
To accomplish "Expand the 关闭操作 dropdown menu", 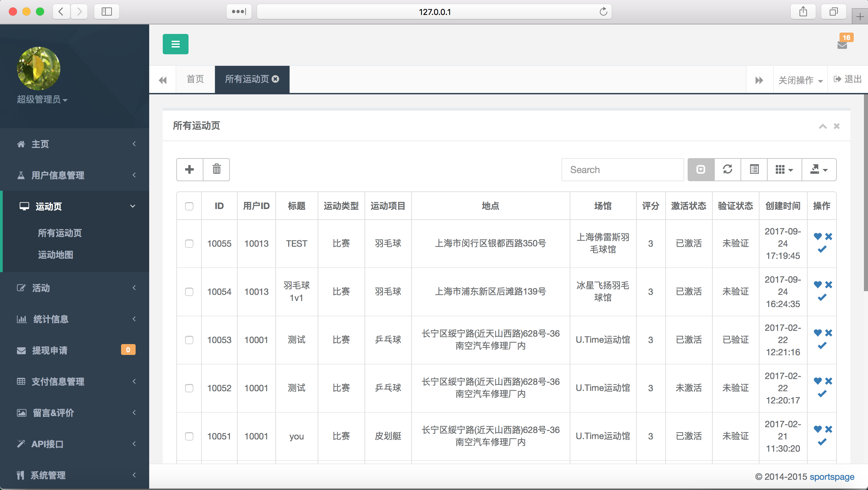I will (800, 80).
